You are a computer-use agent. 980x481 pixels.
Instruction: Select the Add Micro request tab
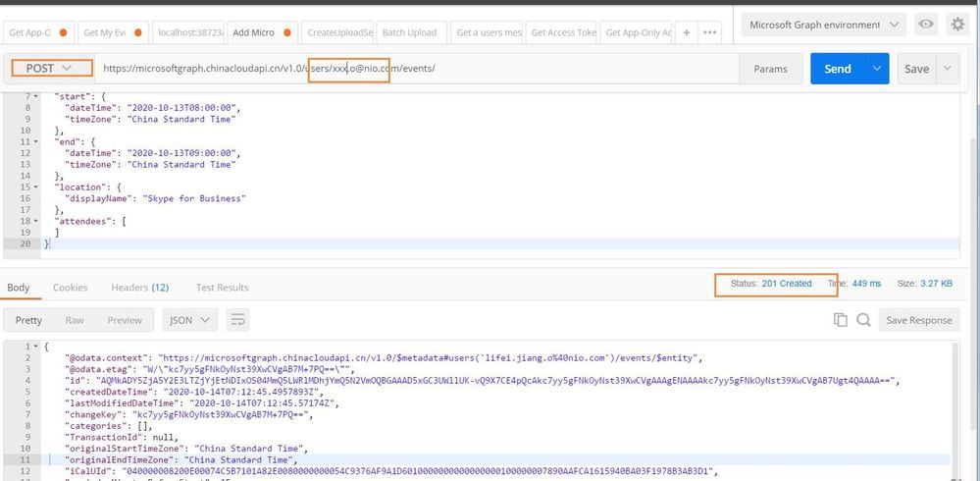262,32
